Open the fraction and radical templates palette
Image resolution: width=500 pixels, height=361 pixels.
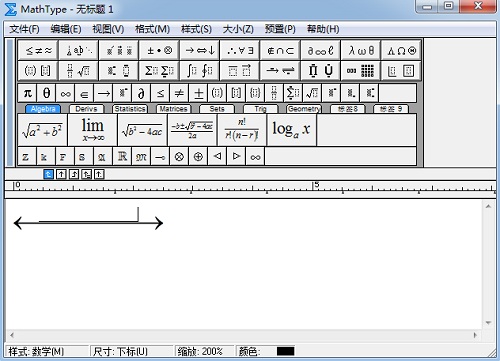coord(79,71)
